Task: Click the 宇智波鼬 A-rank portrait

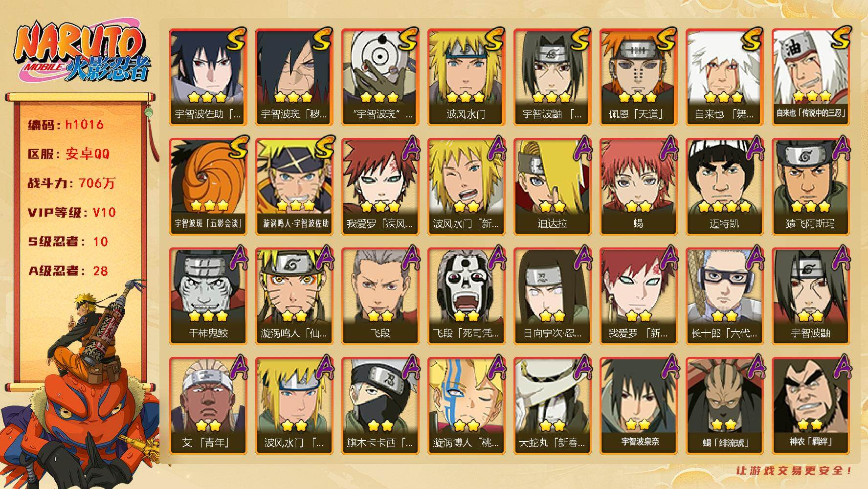Action: click(x=810, y=296)
